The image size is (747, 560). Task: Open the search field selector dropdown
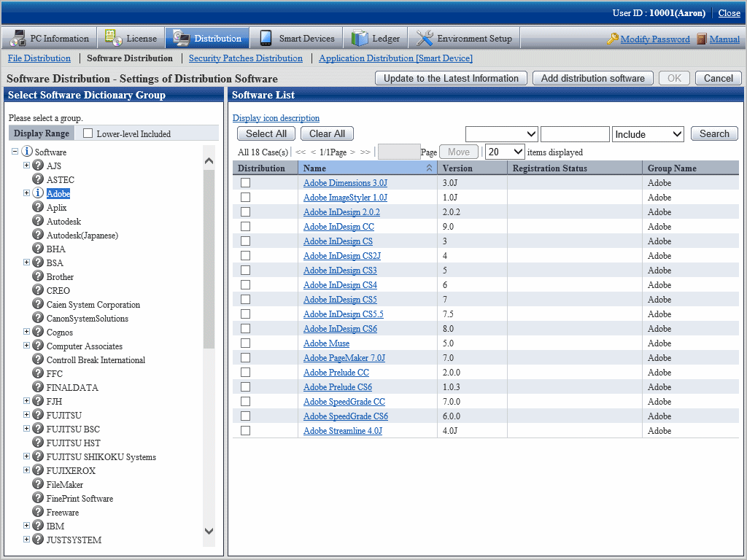[x=502, y=134]
